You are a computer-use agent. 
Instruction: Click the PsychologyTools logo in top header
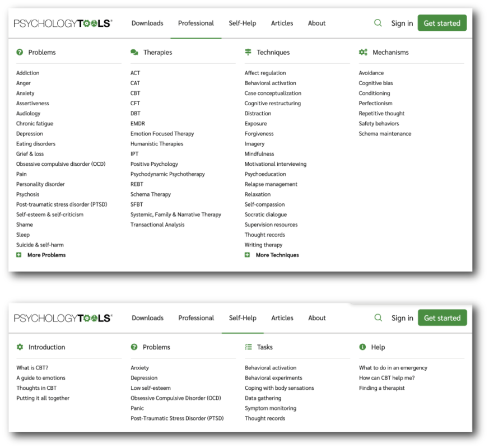click(x=63, y=23)
